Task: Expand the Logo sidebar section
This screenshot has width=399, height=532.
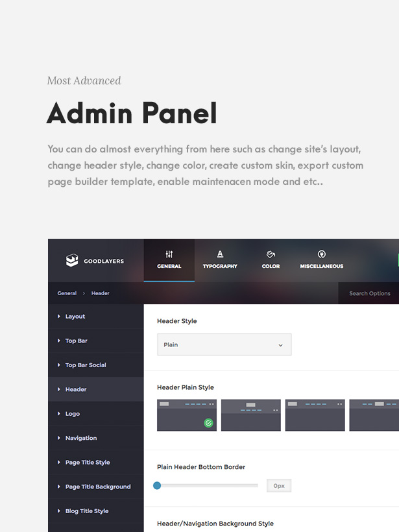Action: [x=73, y=414]
